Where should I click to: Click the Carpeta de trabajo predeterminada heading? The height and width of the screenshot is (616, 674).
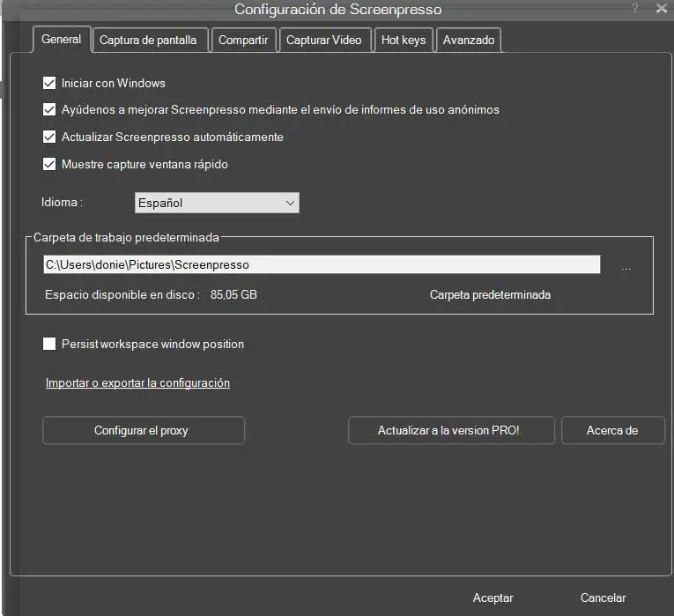[x=126, y=238]
